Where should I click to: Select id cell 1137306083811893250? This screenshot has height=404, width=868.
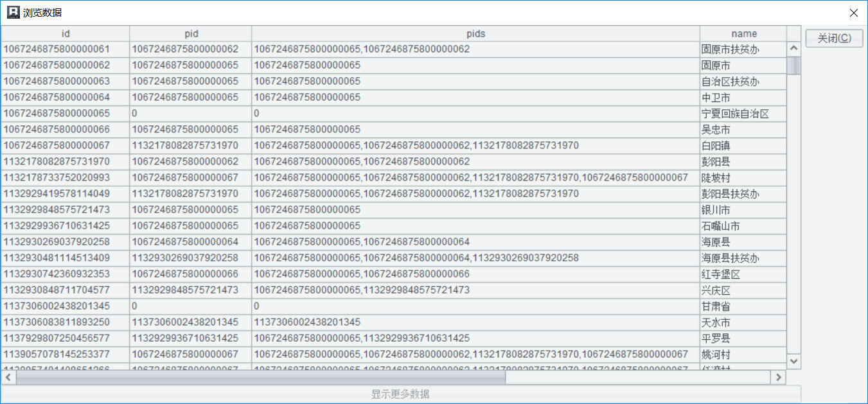pyautogui.click(x=66, y=322)
